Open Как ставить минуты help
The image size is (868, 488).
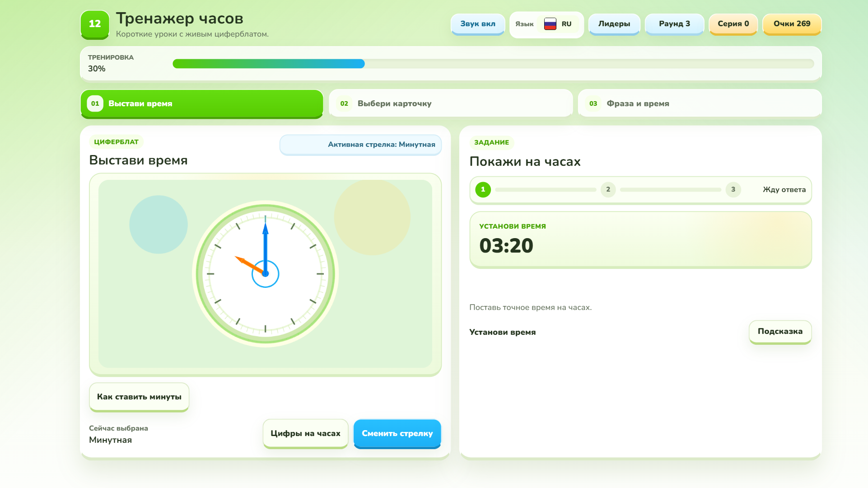(x=139, y=397)
